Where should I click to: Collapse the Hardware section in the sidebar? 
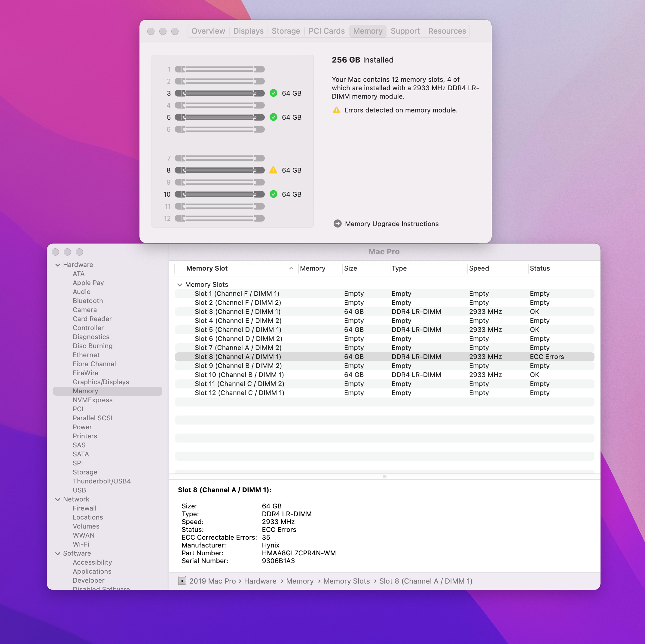click(x=58, y=265)
